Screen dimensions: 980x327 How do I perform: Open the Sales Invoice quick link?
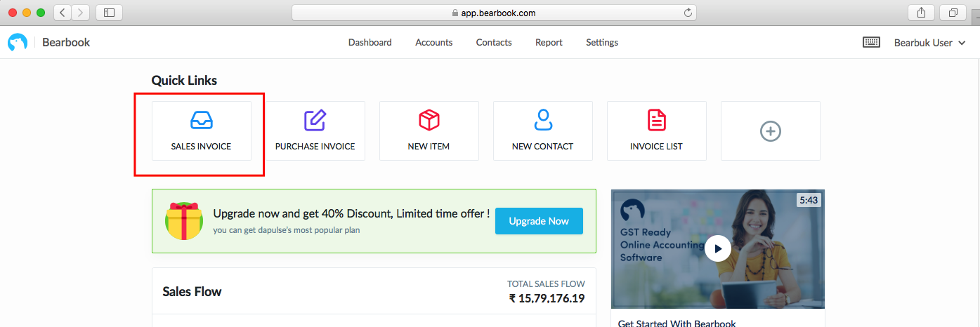(x=202, y=131)
